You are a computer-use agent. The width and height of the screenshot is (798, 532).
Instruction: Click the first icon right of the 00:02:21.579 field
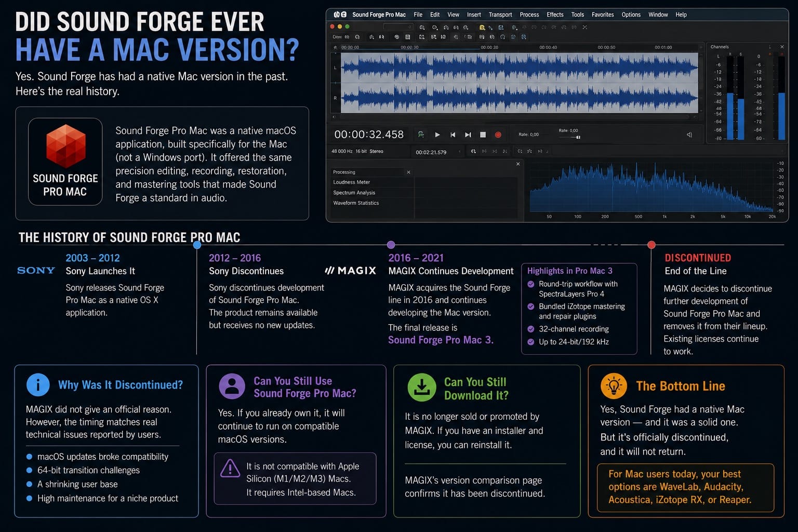[x=473, y=151]
